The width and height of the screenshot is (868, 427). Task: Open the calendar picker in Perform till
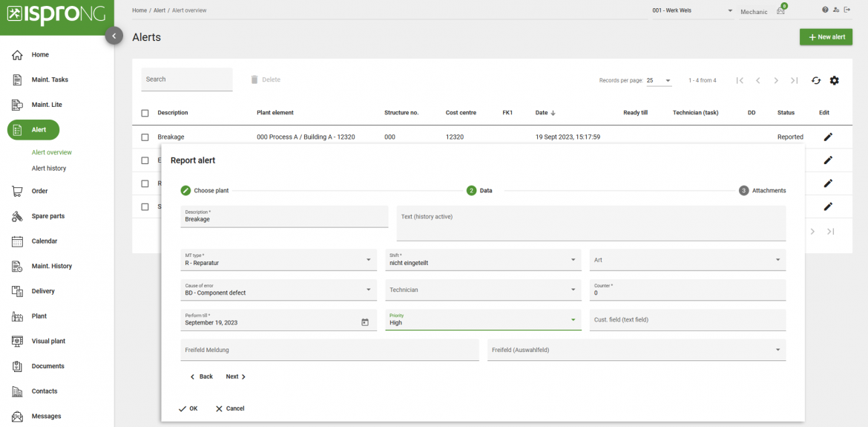(364, 322)
